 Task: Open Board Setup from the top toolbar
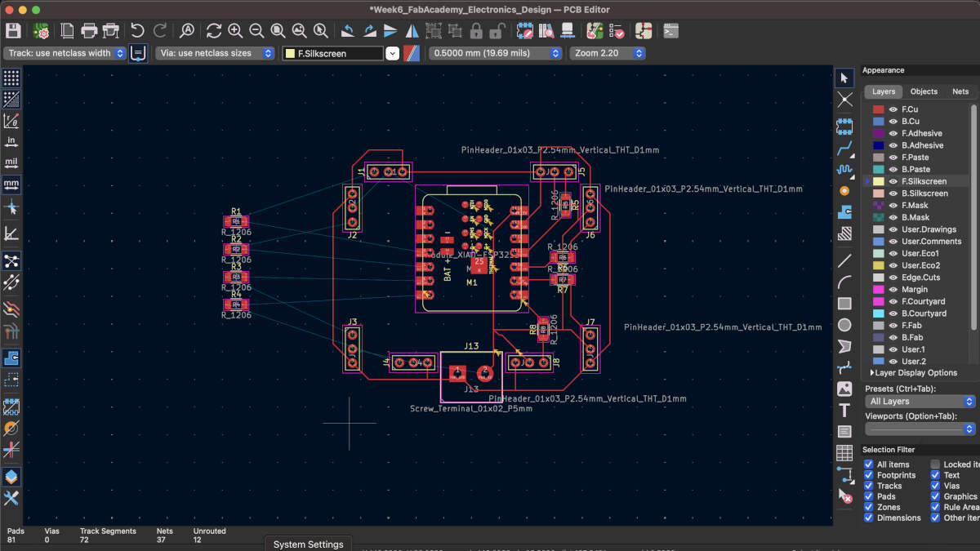[40, 31]
